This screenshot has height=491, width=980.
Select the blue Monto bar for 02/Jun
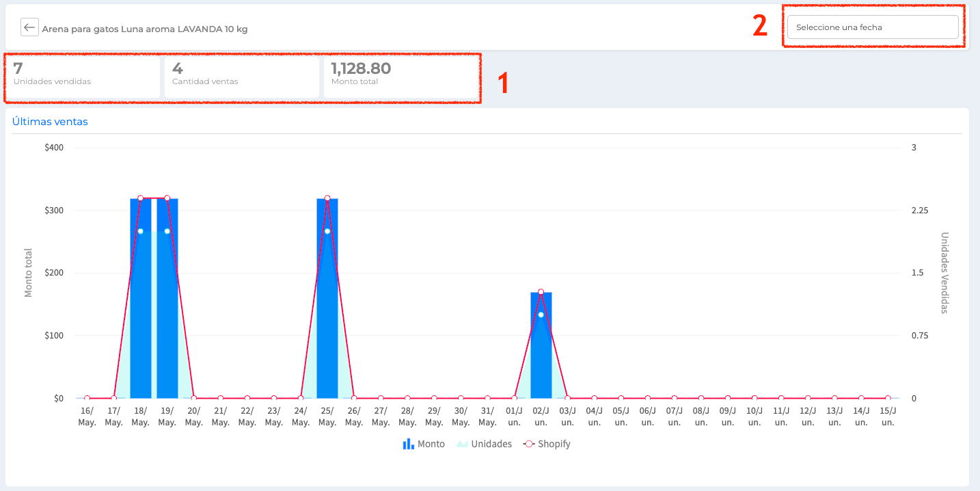[x=541, y=345]
